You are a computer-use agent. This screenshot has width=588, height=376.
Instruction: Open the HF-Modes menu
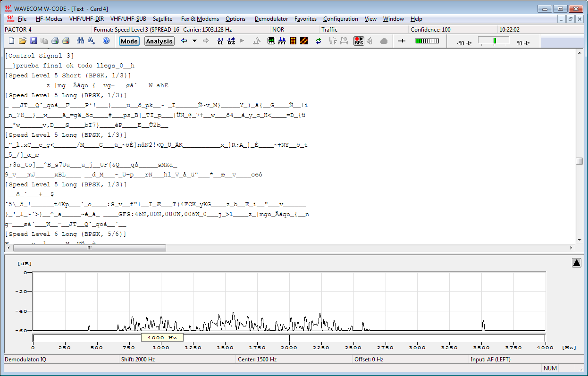pos(49,19)
